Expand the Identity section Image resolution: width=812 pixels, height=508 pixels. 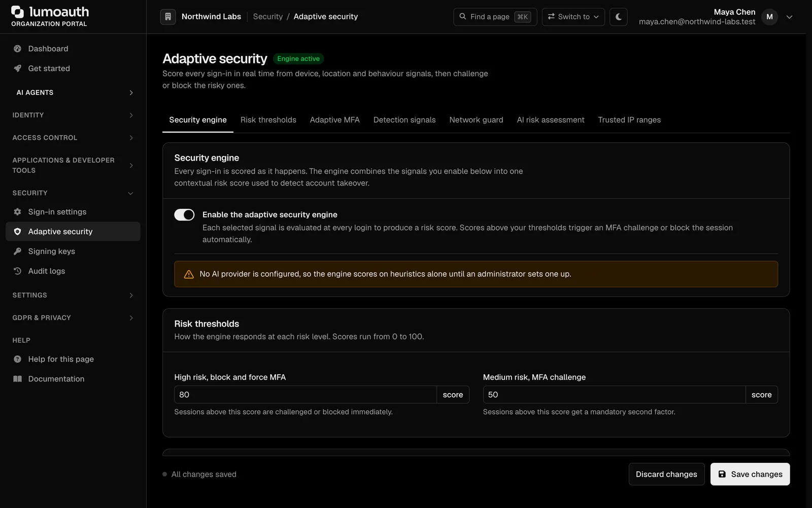click(x=73, y=115)
